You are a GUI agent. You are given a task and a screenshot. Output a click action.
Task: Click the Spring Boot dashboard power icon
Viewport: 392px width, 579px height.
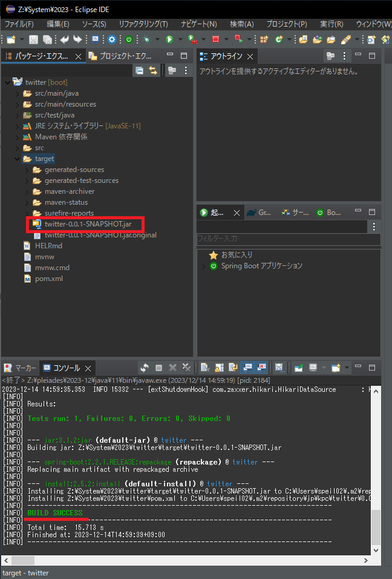(x=129, y=39)
